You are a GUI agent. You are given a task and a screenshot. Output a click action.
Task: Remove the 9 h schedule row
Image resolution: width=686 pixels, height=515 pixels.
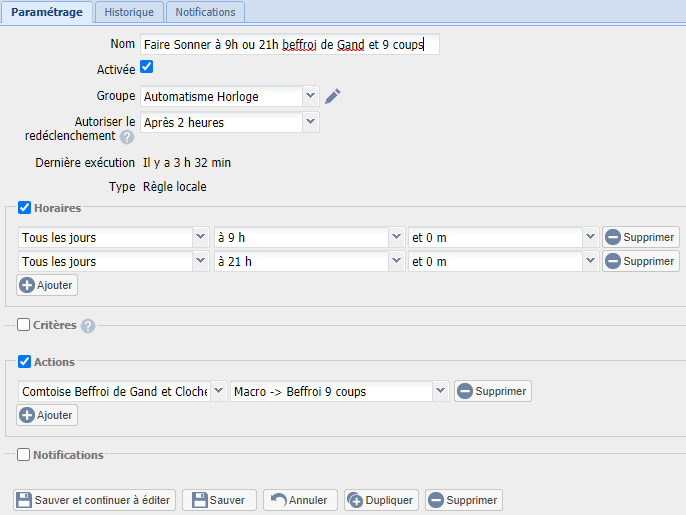(x=641, y=238)
